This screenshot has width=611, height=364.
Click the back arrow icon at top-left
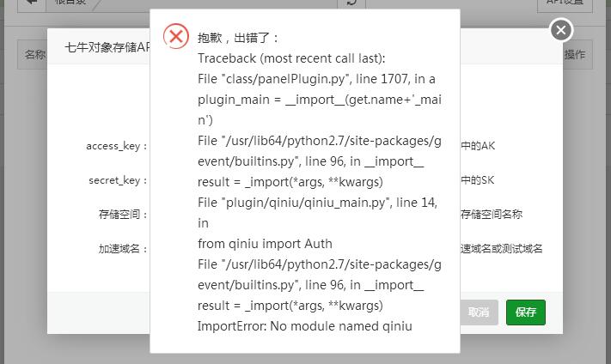(x=32, y=2)
